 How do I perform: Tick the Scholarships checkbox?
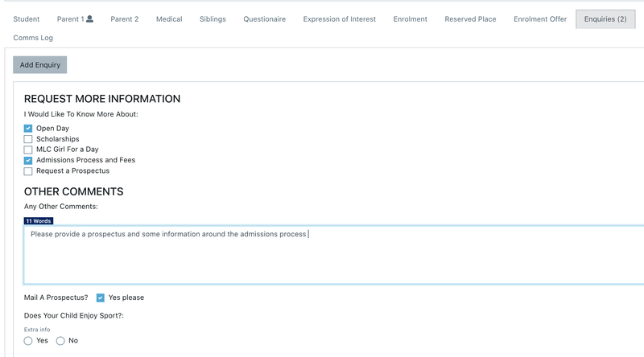point(28,139)
